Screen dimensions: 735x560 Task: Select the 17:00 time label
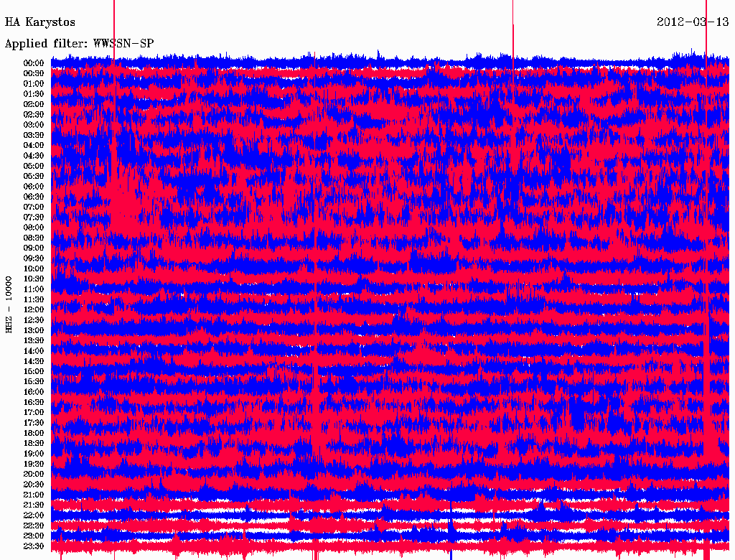tap(34, 412)
